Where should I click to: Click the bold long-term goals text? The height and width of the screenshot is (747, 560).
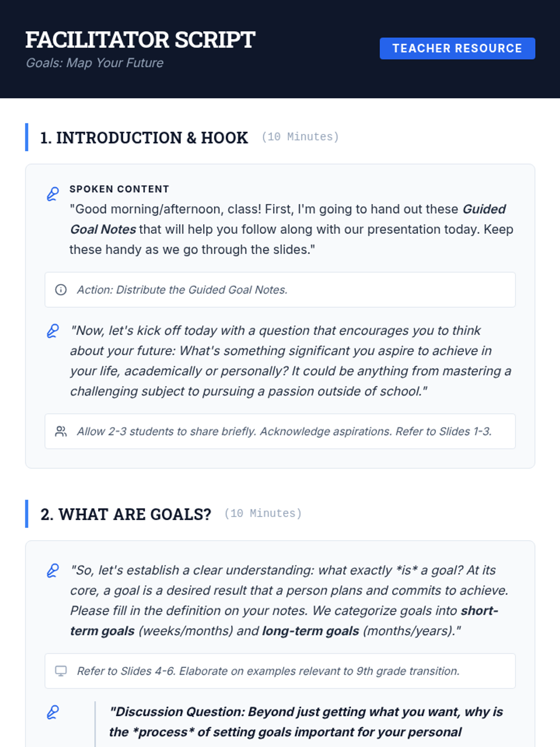[x=310, y=631]
